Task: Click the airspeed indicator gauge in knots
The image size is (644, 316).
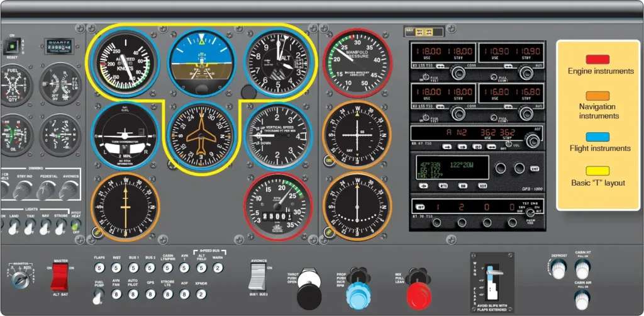Action: coord(125,62)
